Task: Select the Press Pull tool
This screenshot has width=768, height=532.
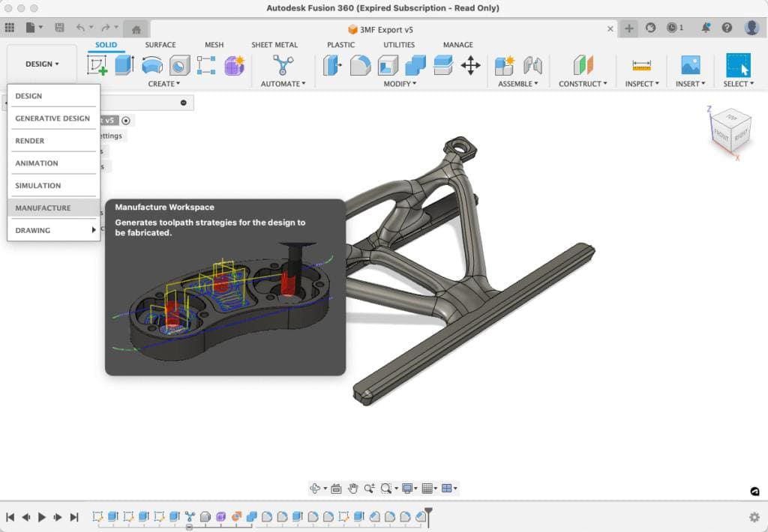Action: [332, 65]
